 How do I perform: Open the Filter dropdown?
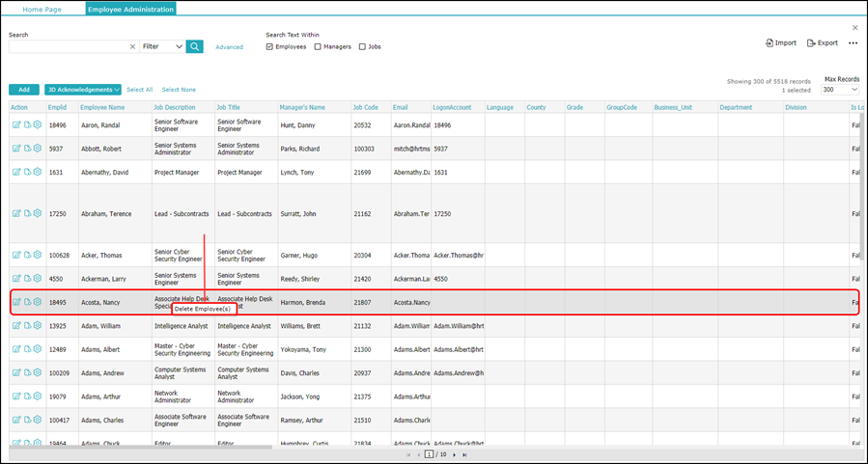coord(163,47)
